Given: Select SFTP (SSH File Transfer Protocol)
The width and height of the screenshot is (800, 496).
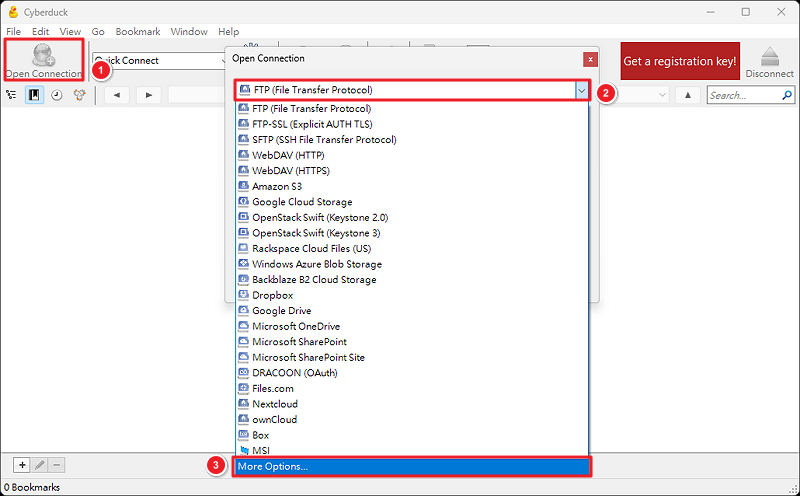Looking at the screenshot, I should 412,140.
